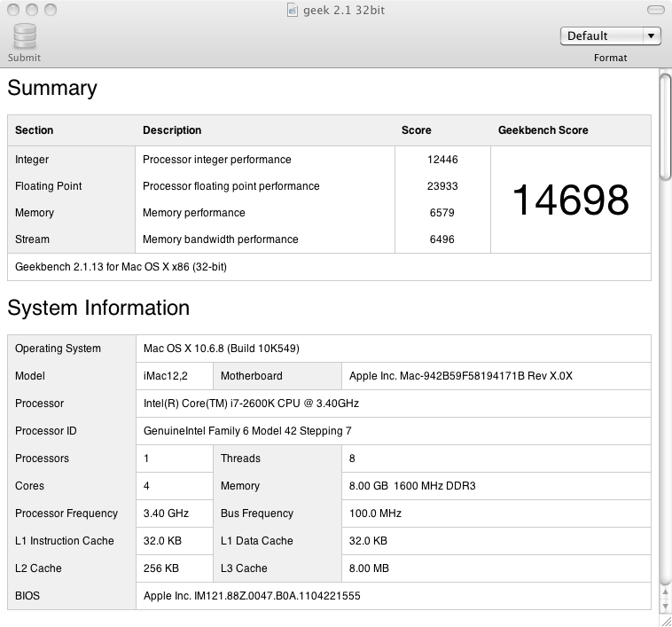
Task: Click the document icon beside the window title
Action: 294,10
